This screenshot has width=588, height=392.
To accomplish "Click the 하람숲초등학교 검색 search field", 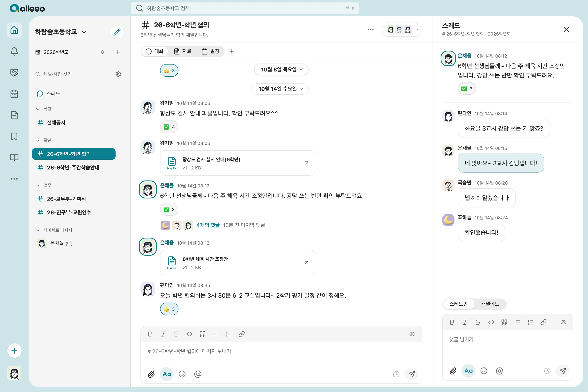I will click(245, 8).
